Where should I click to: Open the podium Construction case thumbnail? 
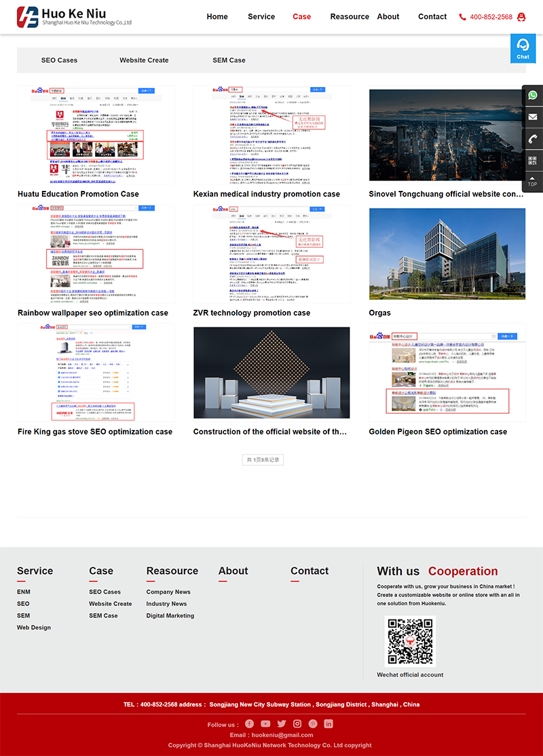pyautogui.click(x=271, y=373)
